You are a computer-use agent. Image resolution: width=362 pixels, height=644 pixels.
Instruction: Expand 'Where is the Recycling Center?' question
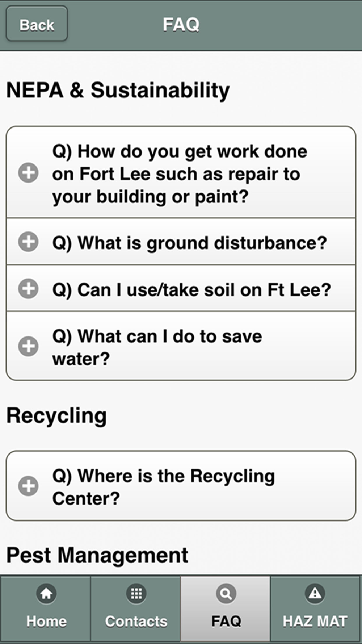click(181, 486)
